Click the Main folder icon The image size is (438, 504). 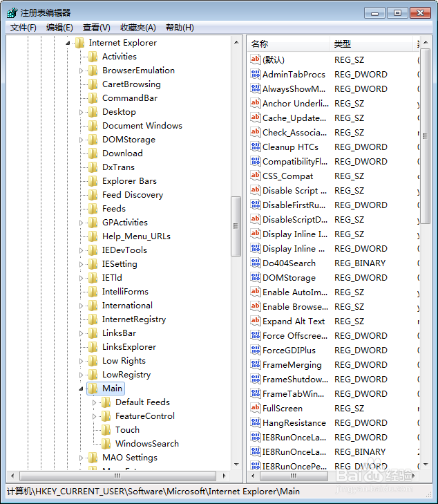coord(93,389)
